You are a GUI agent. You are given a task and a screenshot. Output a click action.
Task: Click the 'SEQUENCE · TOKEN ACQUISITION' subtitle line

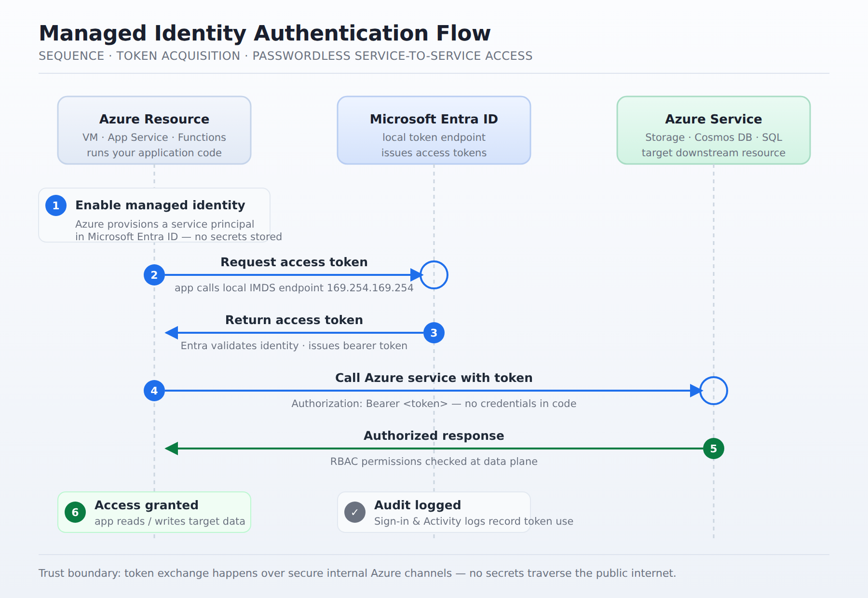point(285,56)
